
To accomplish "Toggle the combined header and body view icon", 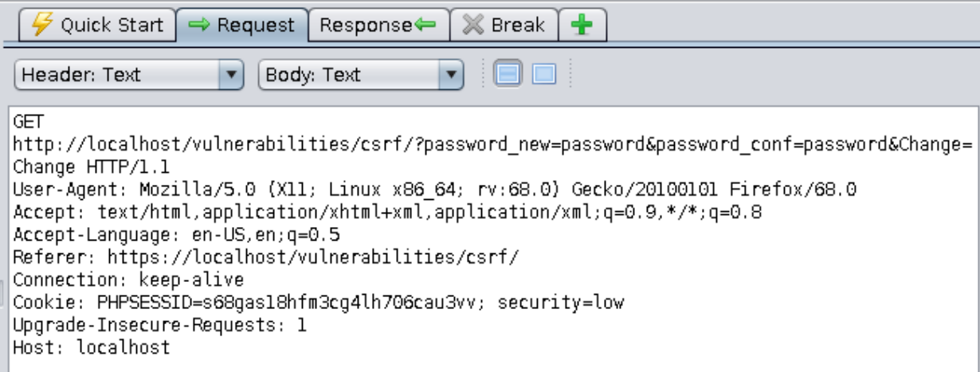I will click(x=508, y=75).
